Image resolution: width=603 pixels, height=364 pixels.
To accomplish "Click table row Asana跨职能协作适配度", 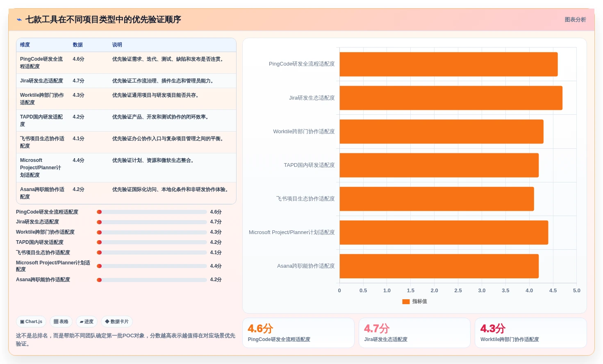I will tap(126, 193).
